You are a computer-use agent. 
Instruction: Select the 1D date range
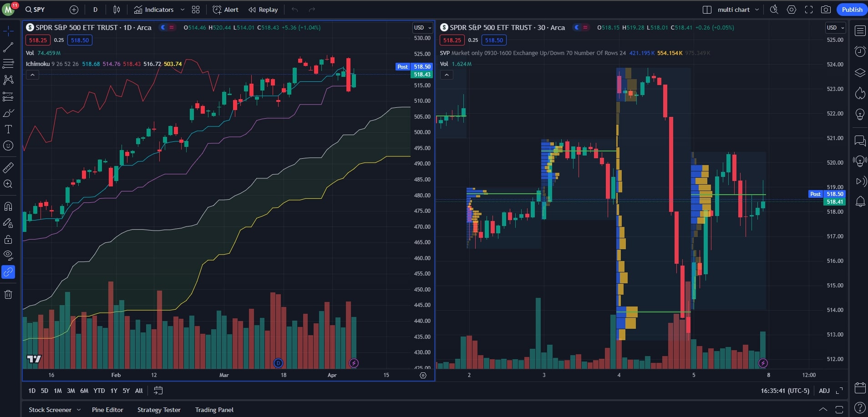[x=32, y=391]
